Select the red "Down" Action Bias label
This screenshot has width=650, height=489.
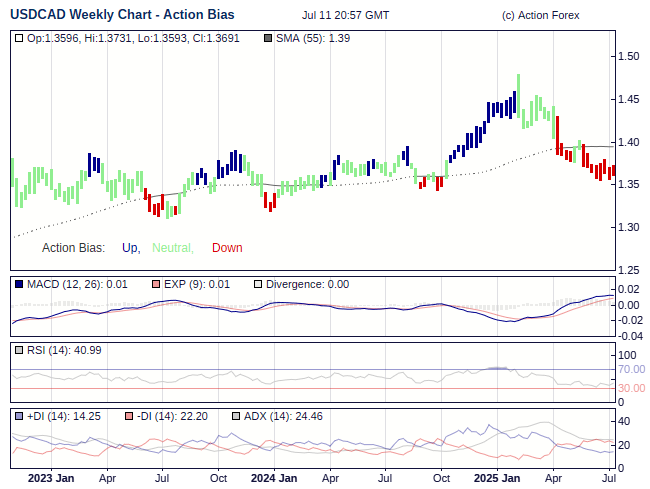[x=227, y=248]
